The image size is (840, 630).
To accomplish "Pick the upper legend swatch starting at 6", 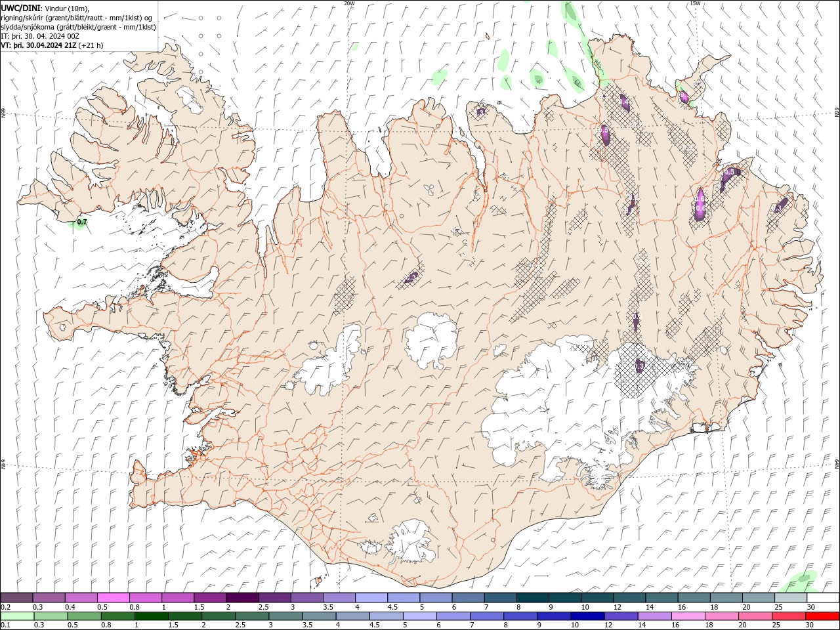I will (468, 597).
